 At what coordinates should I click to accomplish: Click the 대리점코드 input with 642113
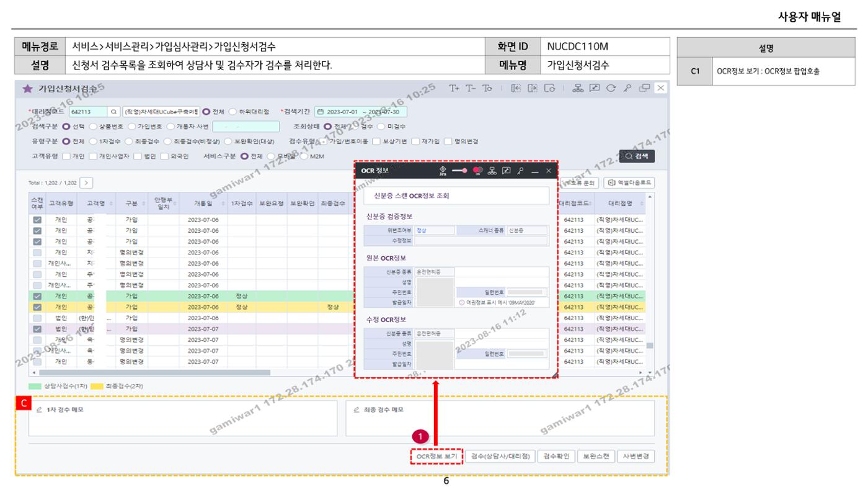(87, 112)
